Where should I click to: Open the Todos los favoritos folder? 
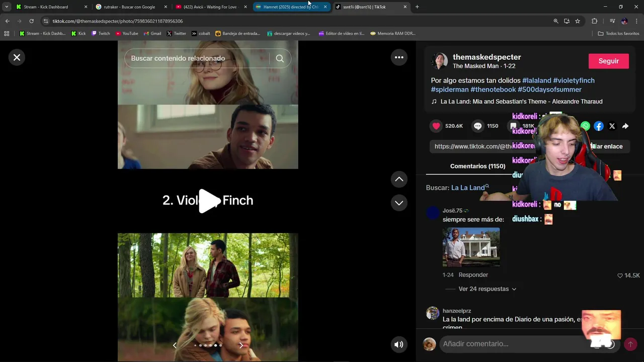coord(619,34)
